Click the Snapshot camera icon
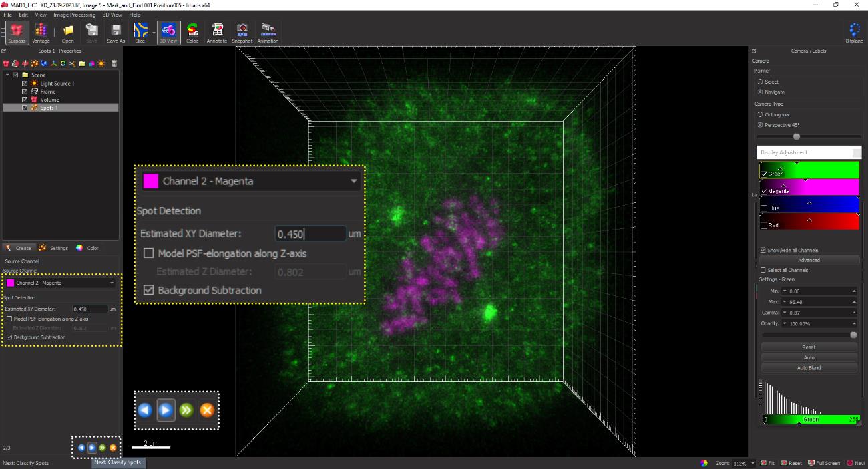Image resolution: width=868 pixels, height=469 pixels. (x=242, y=32)
